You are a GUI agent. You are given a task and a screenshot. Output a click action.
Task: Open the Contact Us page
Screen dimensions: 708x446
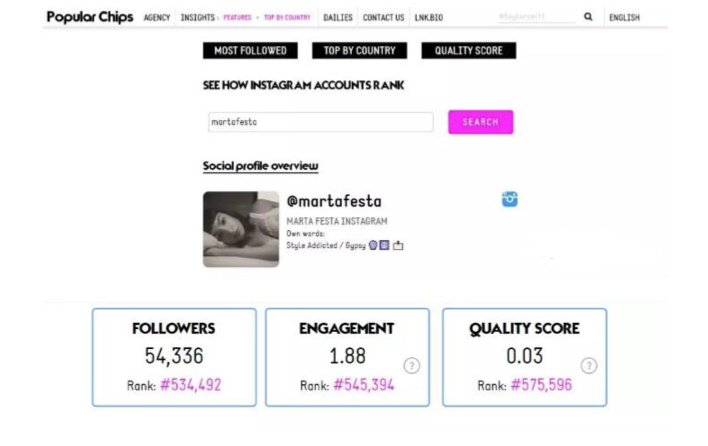(x=383, y=18)
